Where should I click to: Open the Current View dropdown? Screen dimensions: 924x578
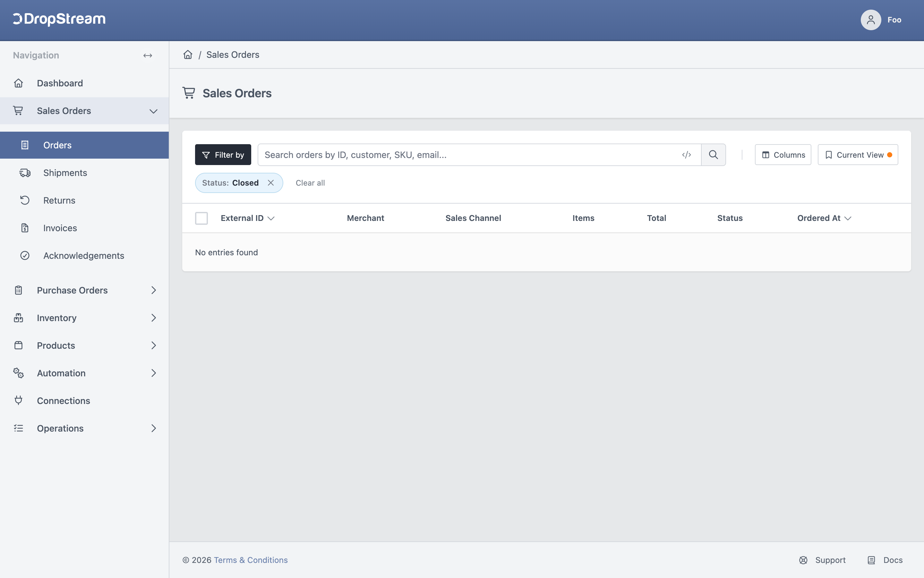coord(858,155)
